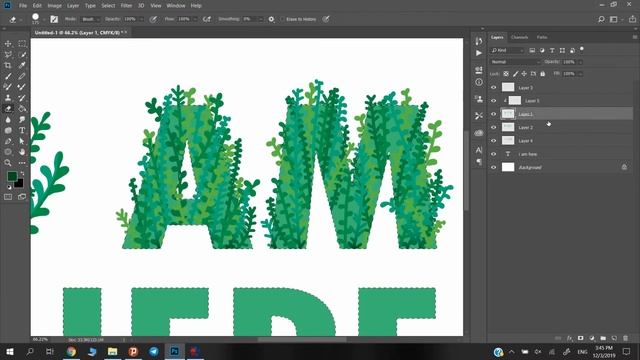Select the Eraser tool in the toolbox
The height and width of the screenshot is (360, 640).
(8, 109)
